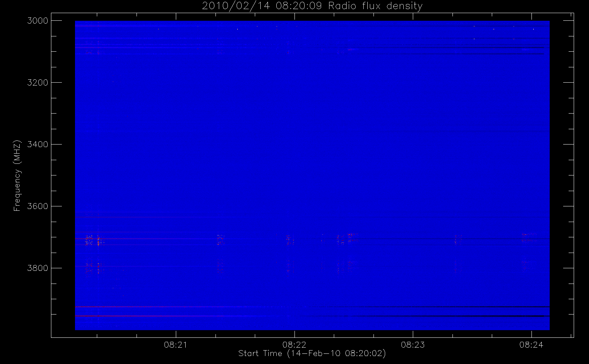This screenshot has height=364, width=589.
Task: Select the 3800 frequency tick label
Action: 38,268
